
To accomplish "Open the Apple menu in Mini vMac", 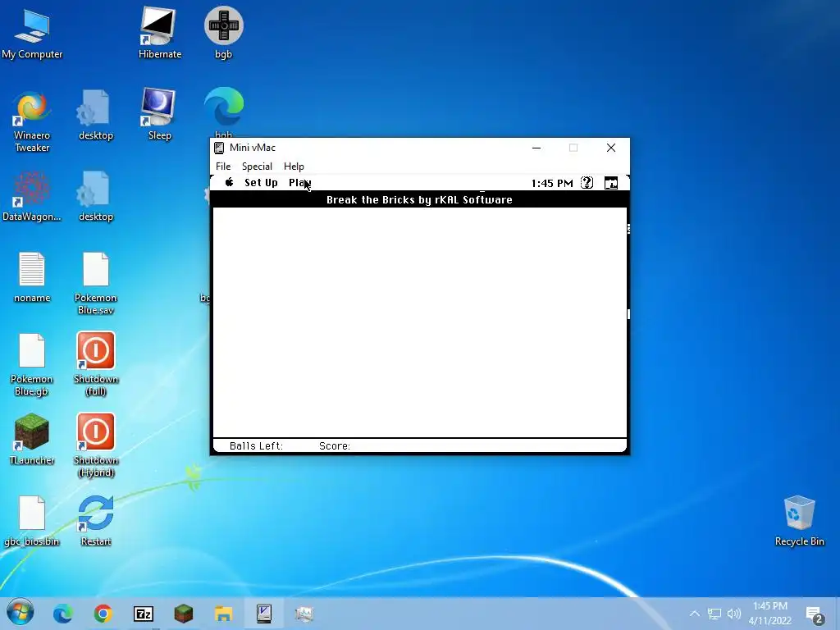I will (x=230, y=182).
